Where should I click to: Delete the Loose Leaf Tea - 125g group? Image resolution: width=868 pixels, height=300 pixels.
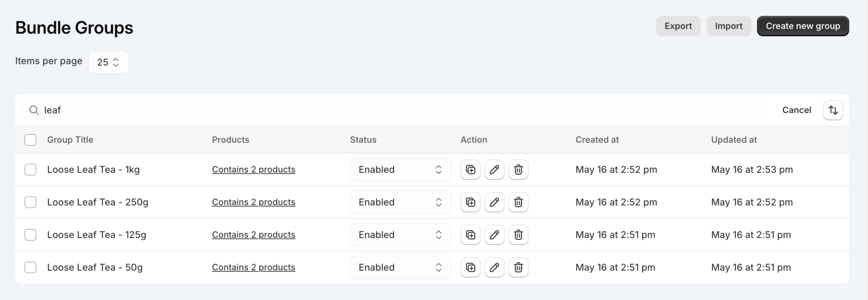pos(518,235)
